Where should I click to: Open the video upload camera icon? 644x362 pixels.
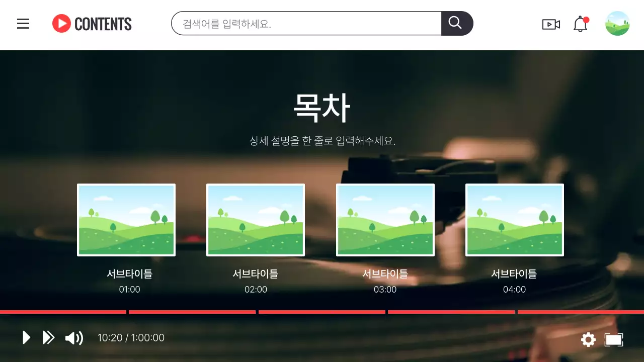click(551, 24)
